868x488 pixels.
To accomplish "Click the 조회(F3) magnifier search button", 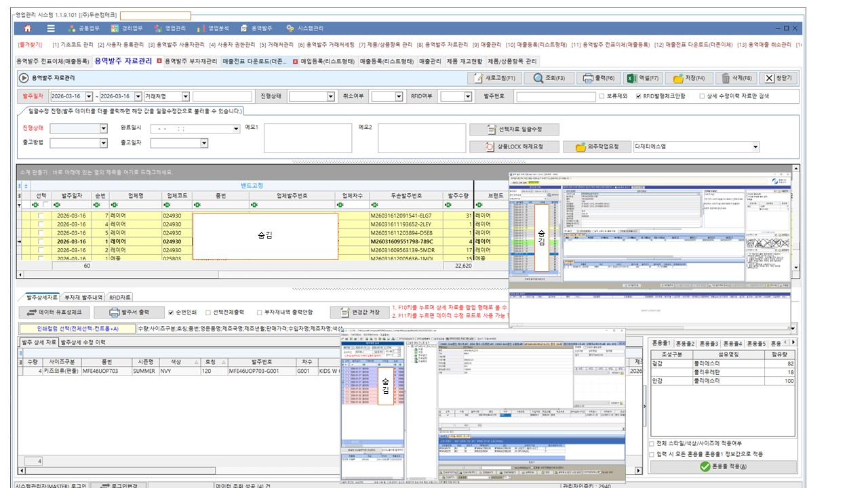I will (549, 78).
